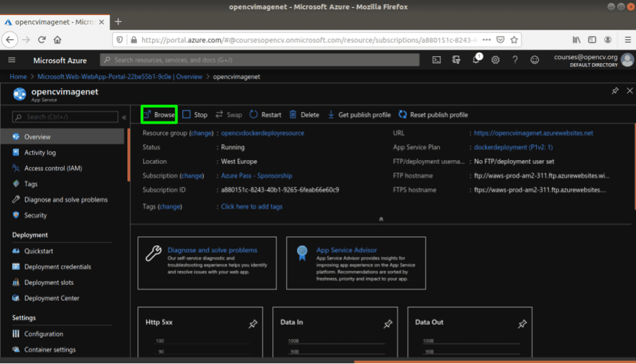Click here to add tags
The height and width of the screenshot is (364, 636).
click(x=252, y=206)
